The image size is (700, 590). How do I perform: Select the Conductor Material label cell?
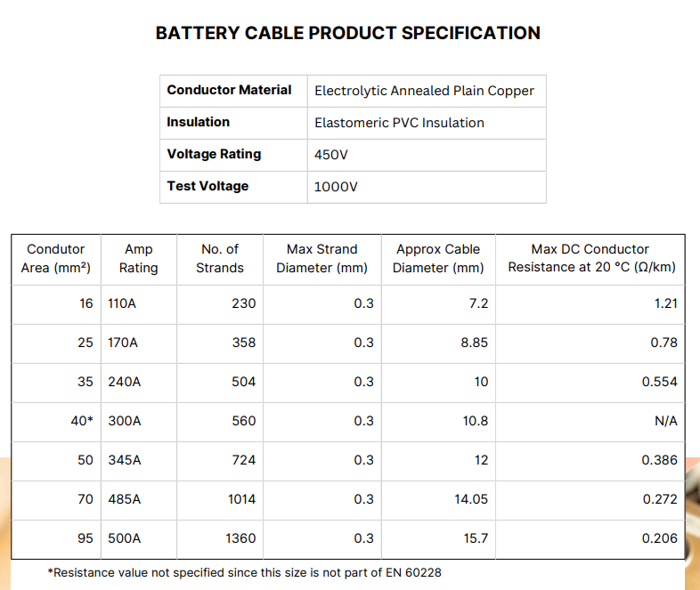tap(233, 91)
